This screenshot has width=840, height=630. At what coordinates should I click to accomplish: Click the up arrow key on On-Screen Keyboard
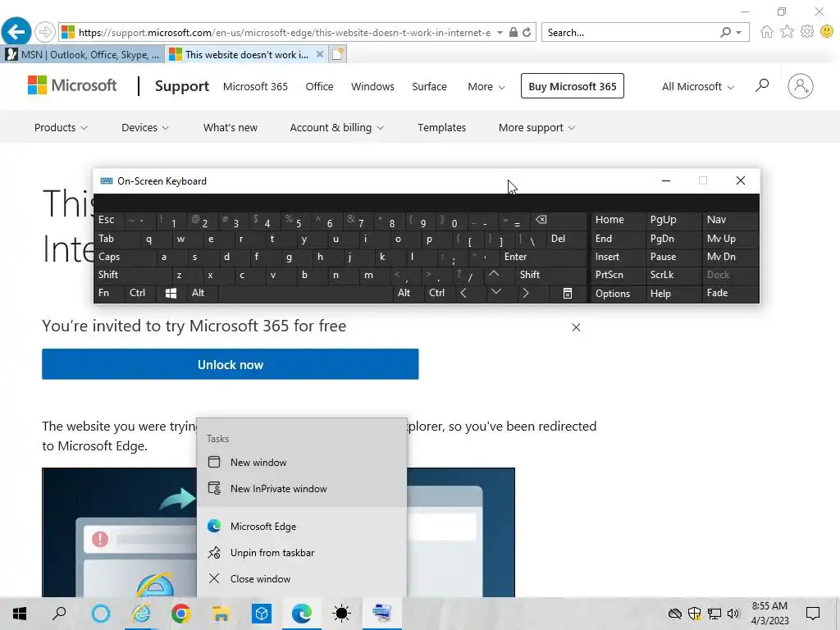tap(494, 274)
